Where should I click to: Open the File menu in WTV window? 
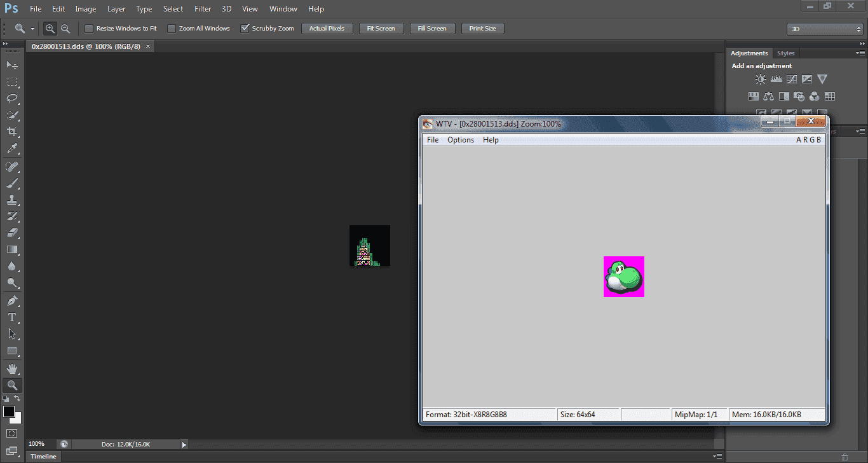[x=433, y=140]
